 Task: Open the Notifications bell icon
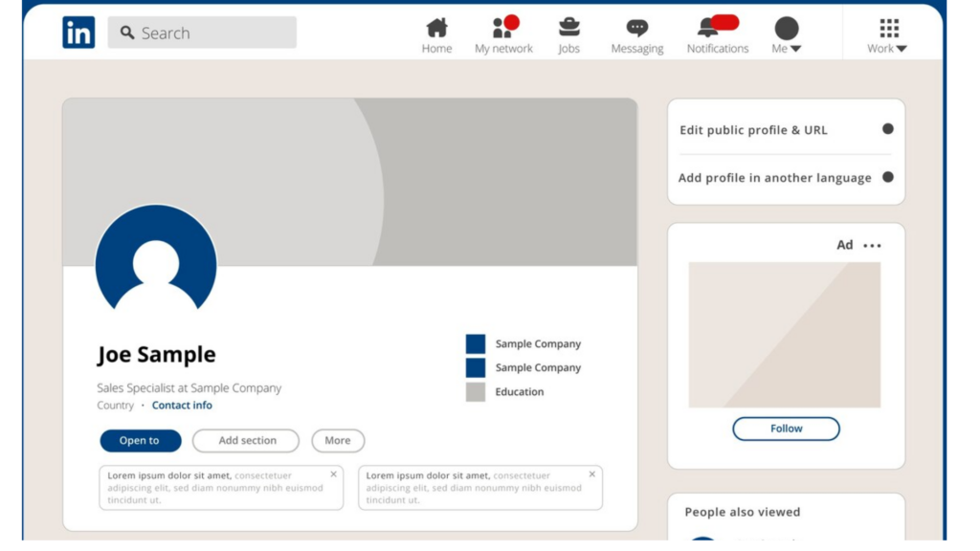pos(709,28)
